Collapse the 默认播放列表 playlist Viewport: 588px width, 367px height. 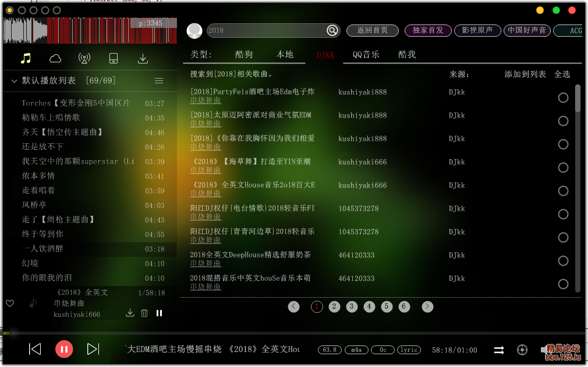[14, 80]
